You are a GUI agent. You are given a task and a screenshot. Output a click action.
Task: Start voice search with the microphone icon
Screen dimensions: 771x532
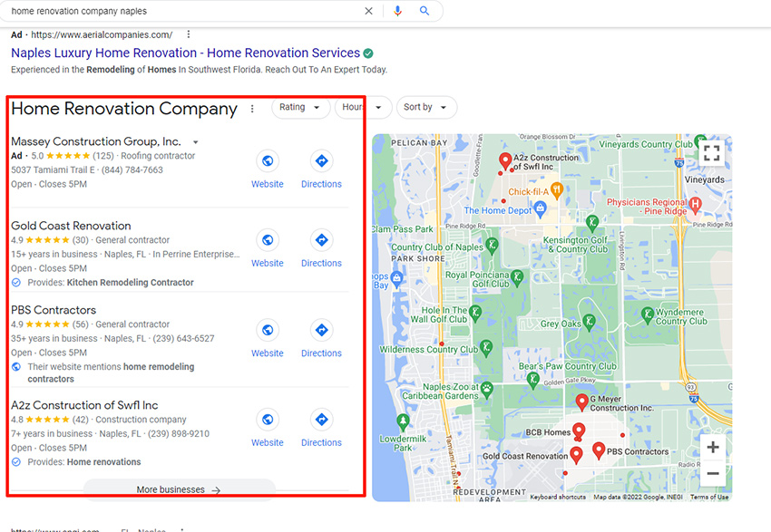(x=397, y=11)
